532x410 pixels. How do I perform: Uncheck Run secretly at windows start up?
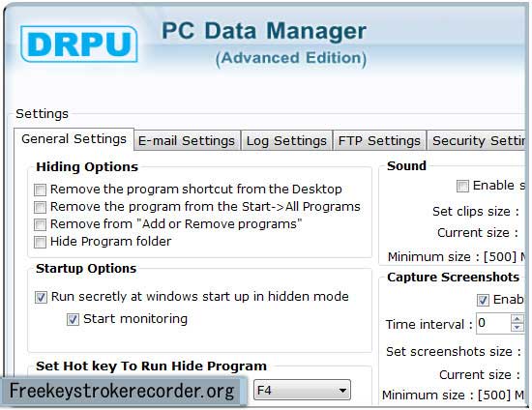click(41, 298)
